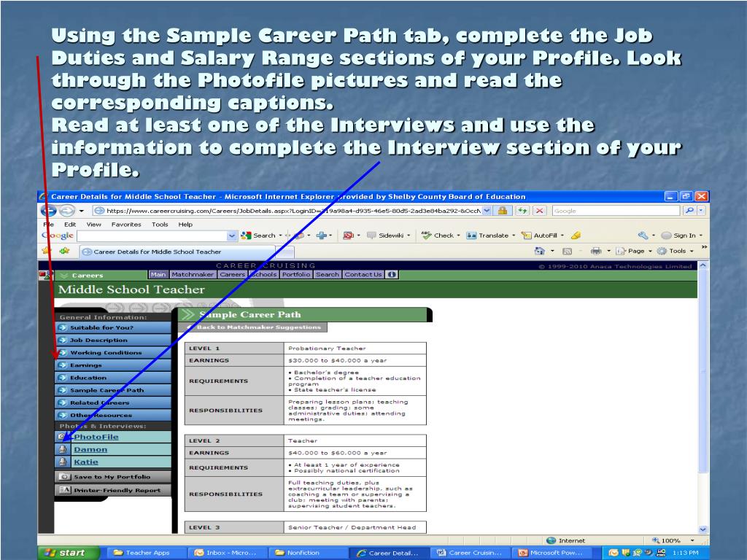
Task: Click the Main navigation tab
Action: [x=158, y=274]
